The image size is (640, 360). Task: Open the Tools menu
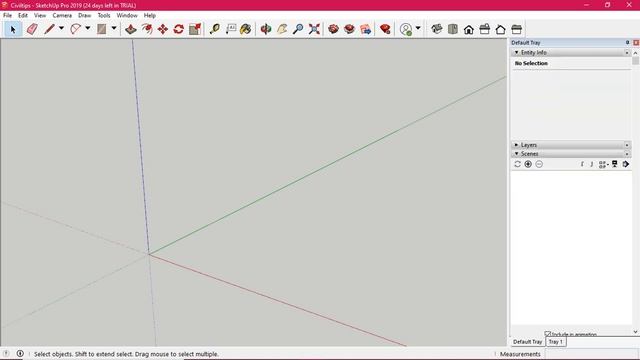coord(104,15)
